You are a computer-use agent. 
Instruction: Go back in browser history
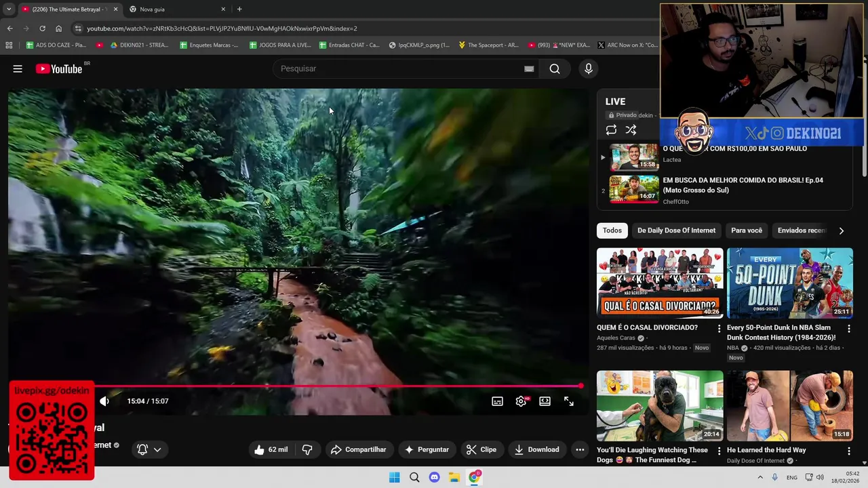(9, 28)
